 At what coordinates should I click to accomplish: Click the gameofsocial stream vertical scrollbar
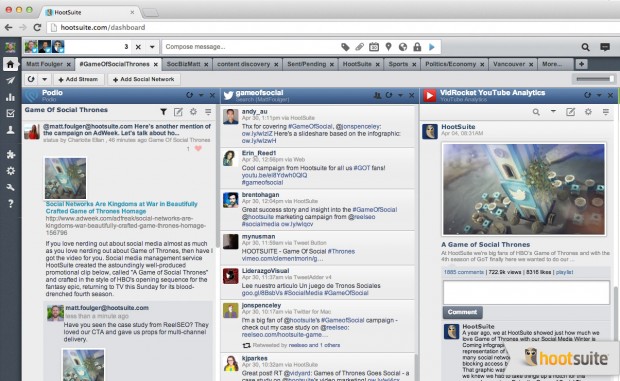coord(416,368)
